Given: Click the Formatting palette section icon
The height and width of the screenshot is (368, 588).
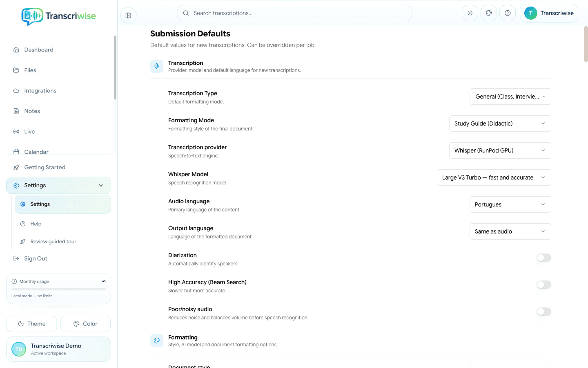Looking at the screenshot, I should click(x=157, y=341).
